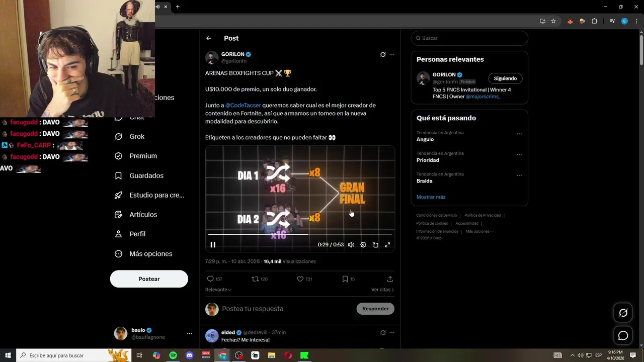Enter video fullscreen
The image size is (644, 362).
387,245
